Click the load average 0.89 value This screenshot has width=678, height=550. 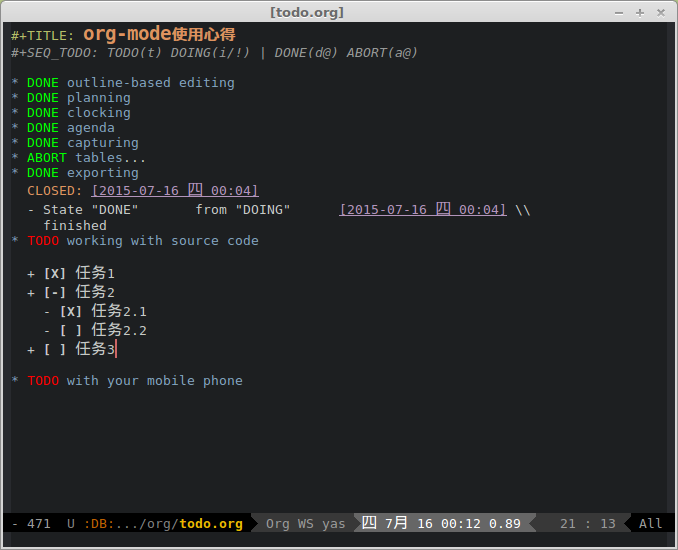coord(505,524)
